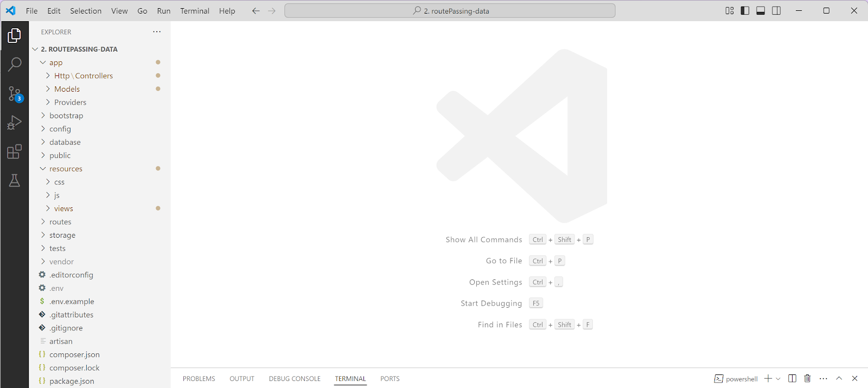Image resolution: width=868 pixels, height=388 pixels.
Task: Collapse the resources folder
Action: point(100,169)
